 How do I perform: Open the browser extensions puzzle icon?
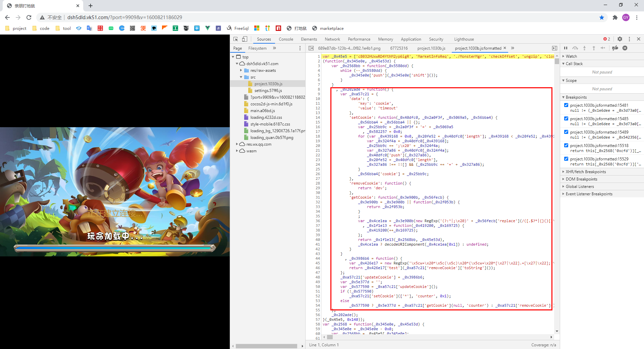615,17
